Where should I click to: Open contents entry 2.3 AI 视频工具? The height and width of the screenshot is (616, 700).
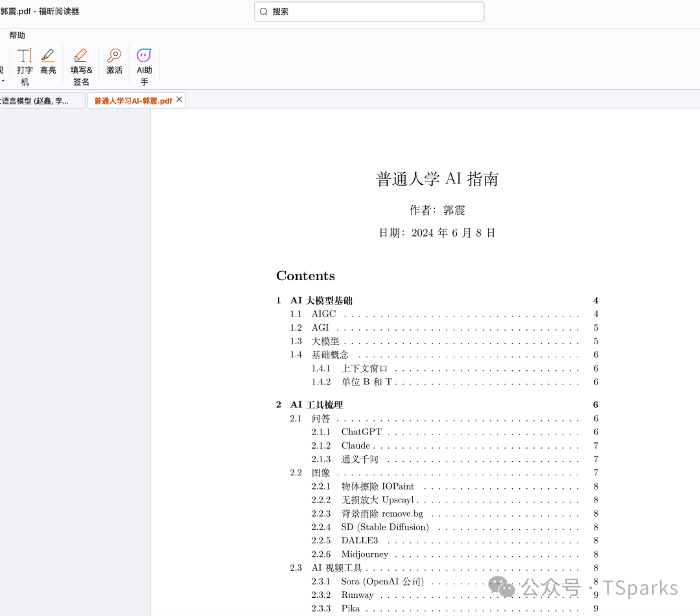444,568
